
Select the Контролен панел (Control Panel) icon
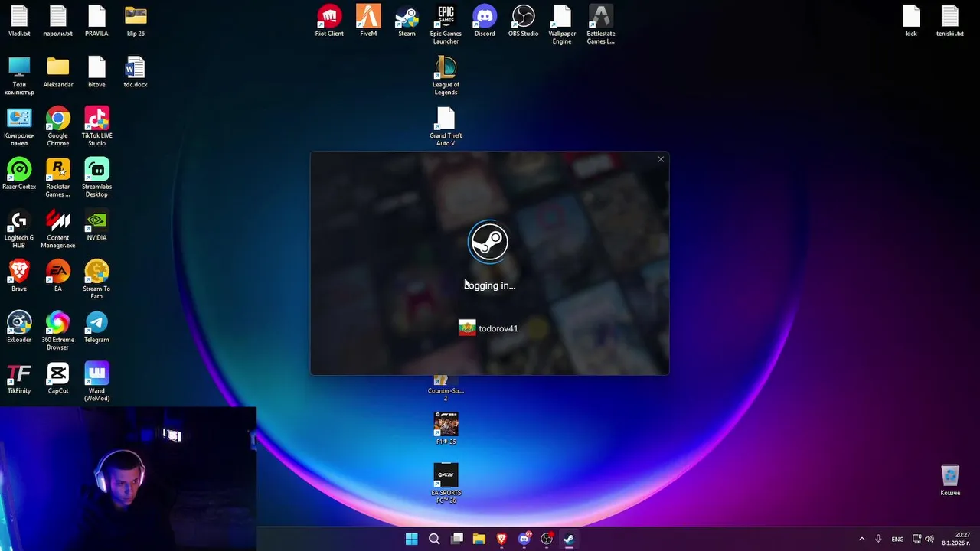click(x=19, y=126)
